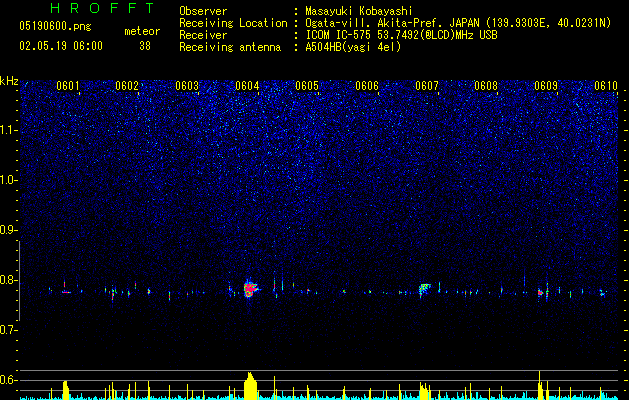The width and height of the screenshot is (629, 400).
Task: Click the meteor count label
Action: tap(142, 31)
